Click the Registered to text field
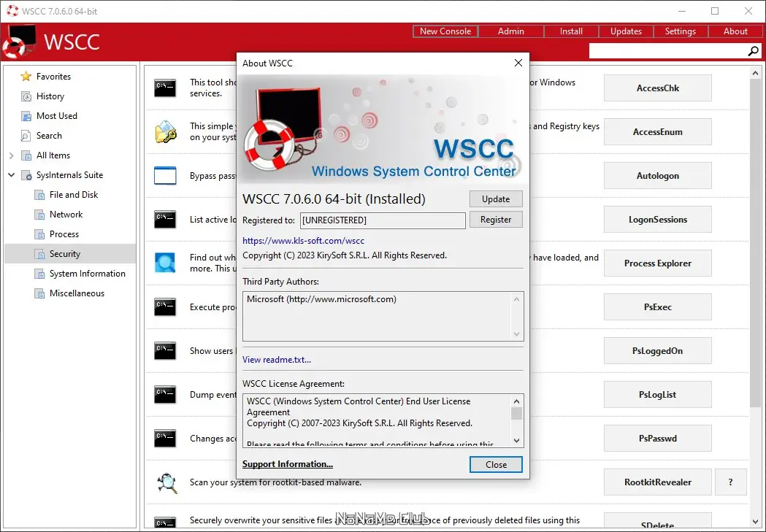Screen dimensions: 766x532 383,220
